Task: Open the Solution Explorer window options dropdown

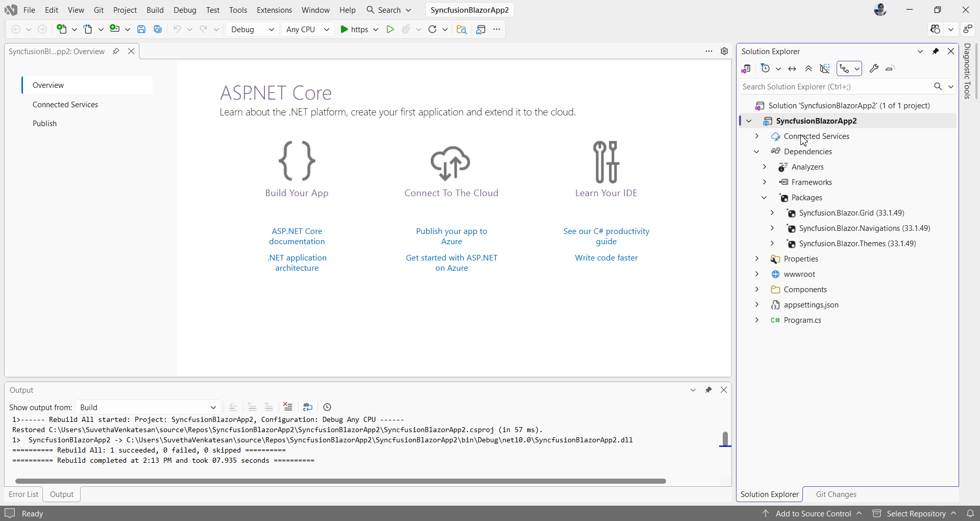Action: (920, 51)
